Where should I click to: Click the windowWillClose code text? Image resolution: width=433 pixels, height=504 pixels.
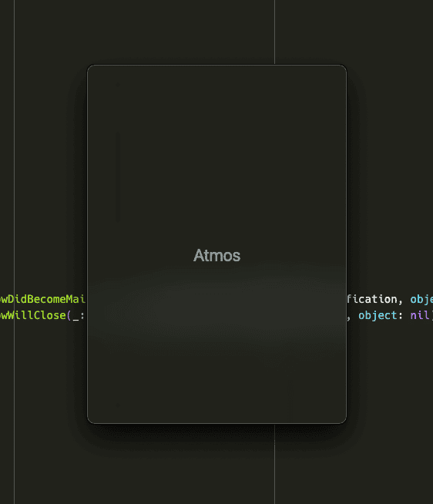[33, 315]
